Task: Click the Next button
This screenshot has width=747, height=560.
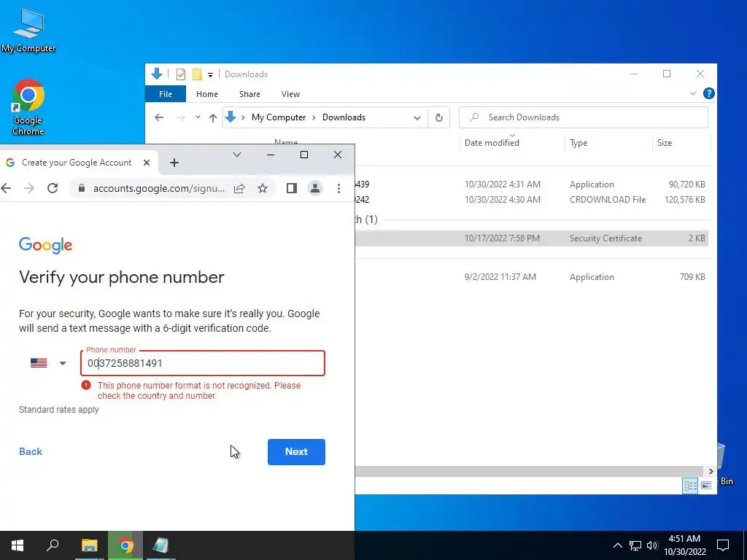Action: [296, 452]
